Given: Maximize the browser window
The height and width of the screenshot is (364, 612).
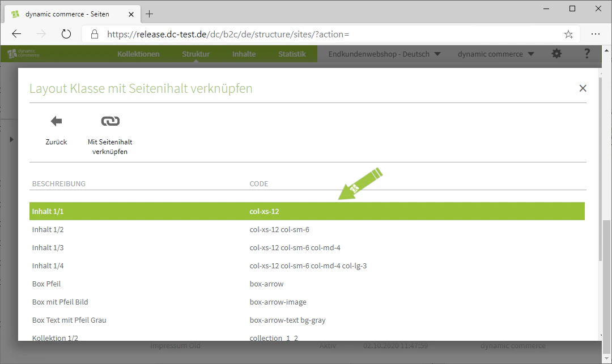Looking at the screenshot, I should point(572,8).
